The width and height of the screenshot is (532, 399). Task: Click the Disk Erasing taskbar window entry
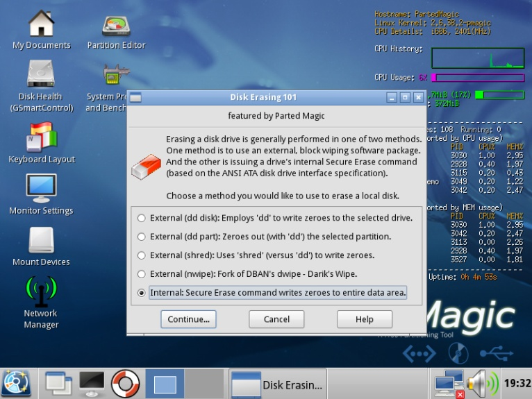click(x=278, y=384)
